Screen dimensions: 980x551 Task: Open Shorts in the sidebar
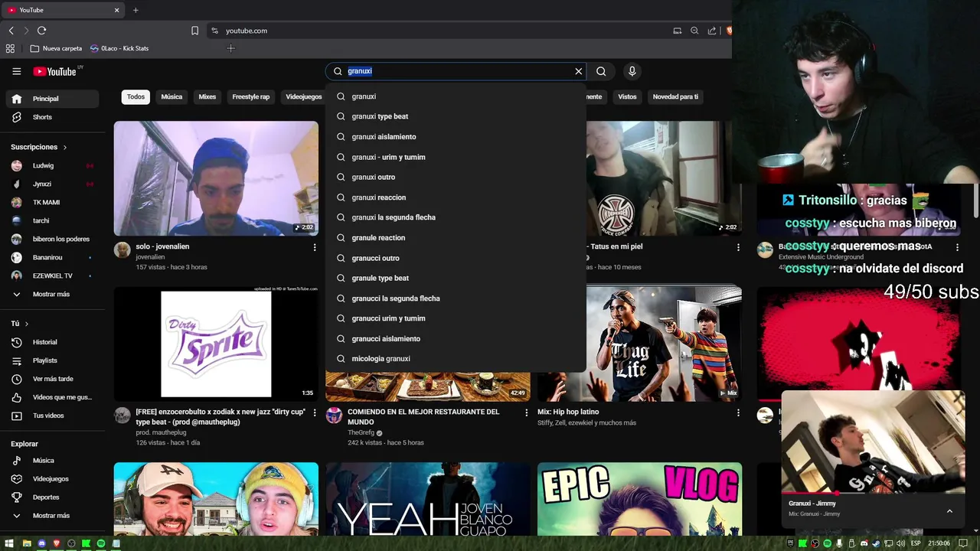52,117
